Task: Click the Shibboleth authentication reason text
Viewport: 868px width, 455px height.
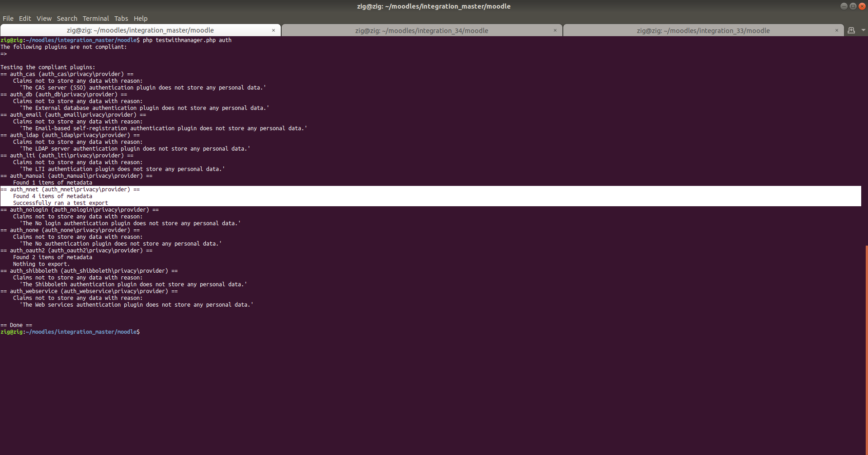Action: pyautogui.click(x=133, y=284)
